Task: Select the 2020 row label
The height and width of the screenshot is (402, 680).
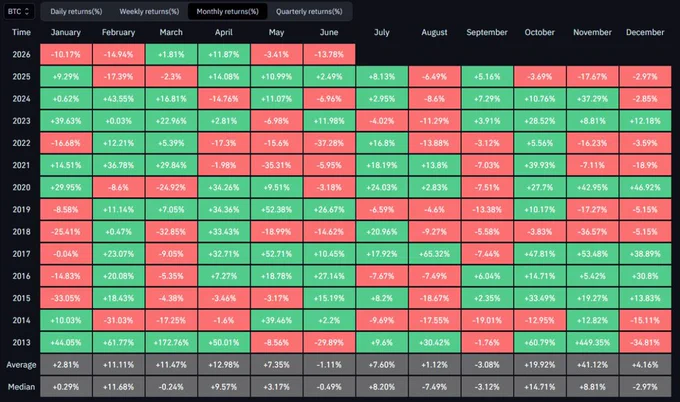Action: click(x=21, y=187)
